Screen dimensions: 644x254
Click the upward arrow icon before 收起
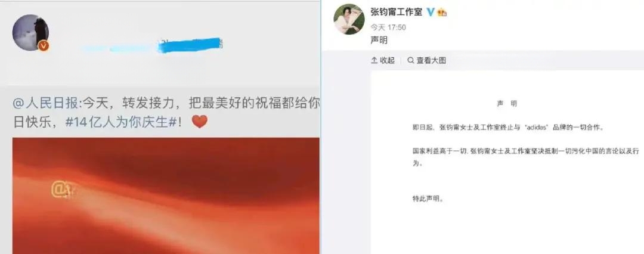click(x=374, y=60)
